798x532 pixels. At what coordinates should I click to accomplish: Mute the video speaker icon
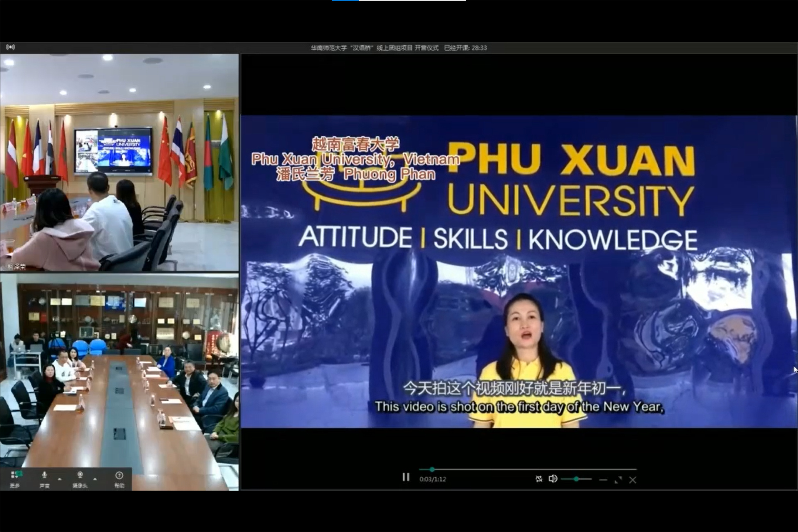tap(553, 479)
